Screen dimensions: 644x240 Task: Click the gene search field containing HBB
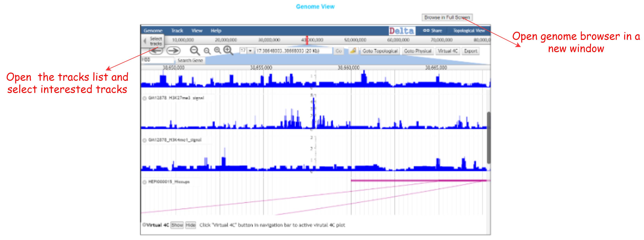(x=158, y=60)
